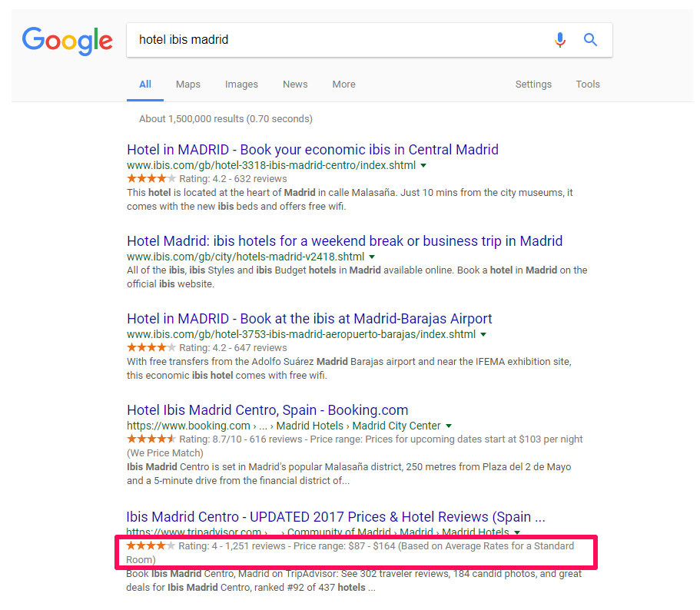Open 'ibis hotels for a weekend break' result
The height and width of the screenshot is (610, 700).
[x=345, y=241]
